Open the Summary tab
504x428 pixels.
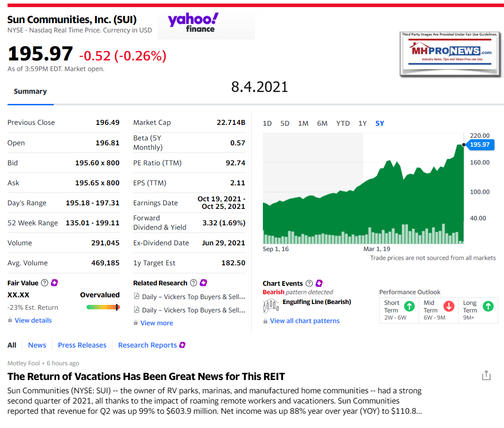pos(30,91)
